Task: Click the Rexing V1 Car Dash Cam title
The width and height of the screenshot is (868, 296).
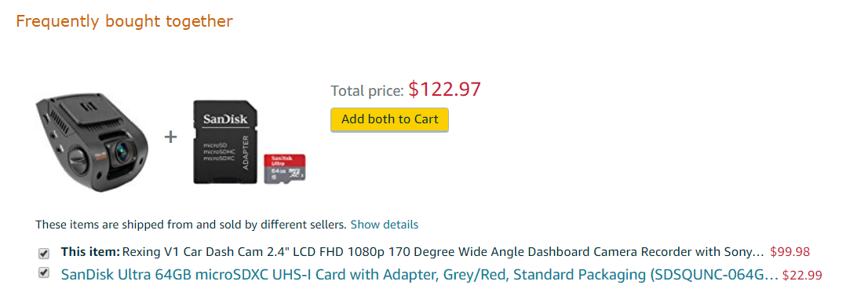Action: point(443,252)
